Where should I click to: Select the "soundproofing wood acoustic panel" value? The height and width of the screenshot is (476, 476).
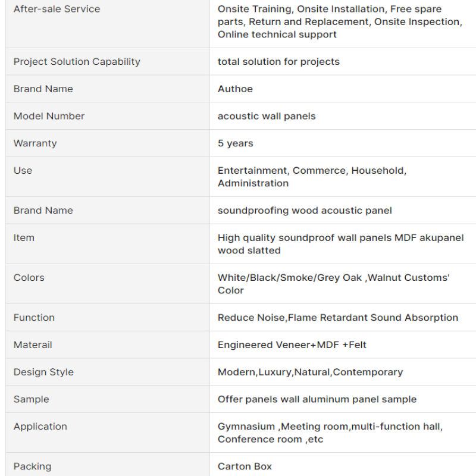point(305,210)
